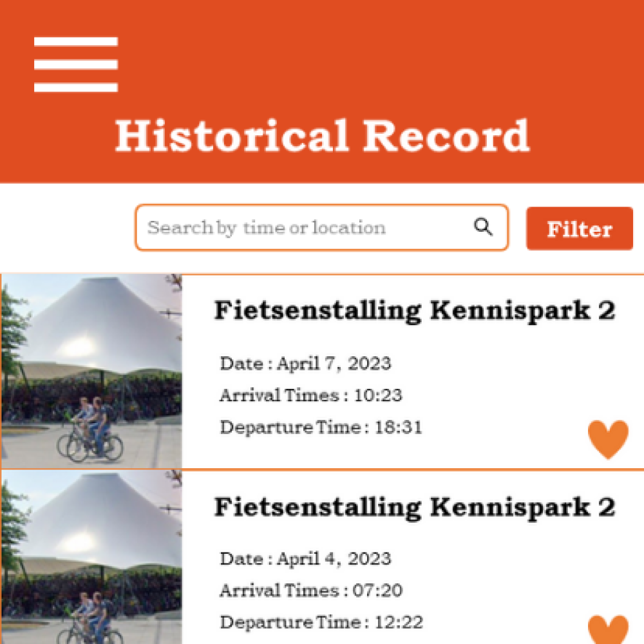Select Fietsenstalling Kennispark 2 title dated April 4
644x644 pixels.
click(414, 507)
